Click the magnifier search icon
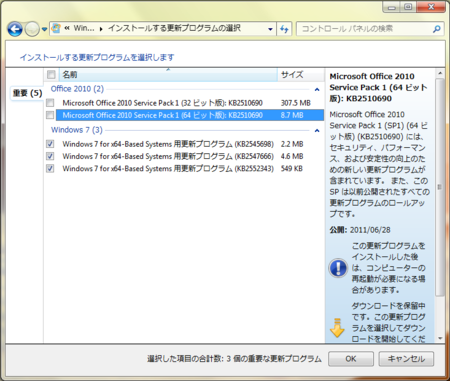Image resolution: width=450 pixels, height=381 pixels. pos(436,29)
